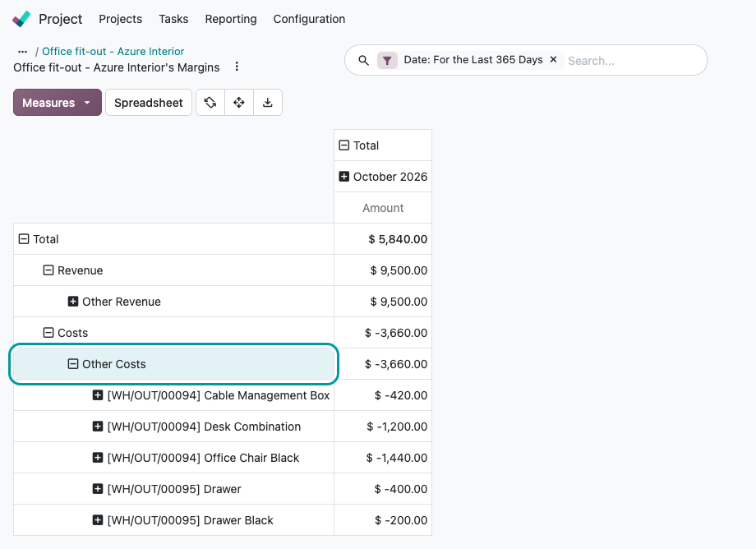756x549 pixels.
Task: Expand the Office Chair Black row
Action: click(98, 458)
